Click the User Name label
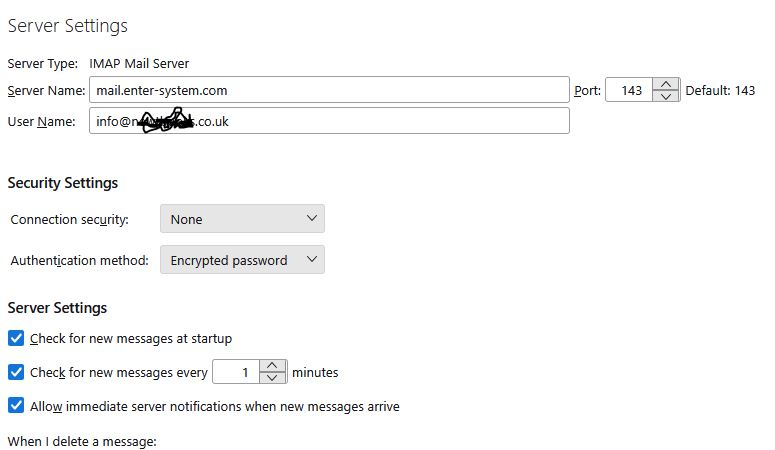Image resolution: width=775 pixels, height=450 pixels. pyautogui.click(x=42, y=122)
